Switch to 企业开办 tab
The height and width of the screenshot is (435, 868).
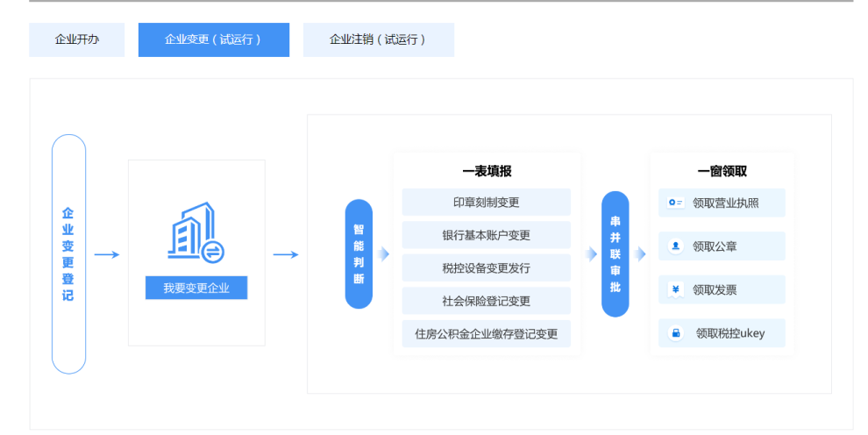point(77,39)
